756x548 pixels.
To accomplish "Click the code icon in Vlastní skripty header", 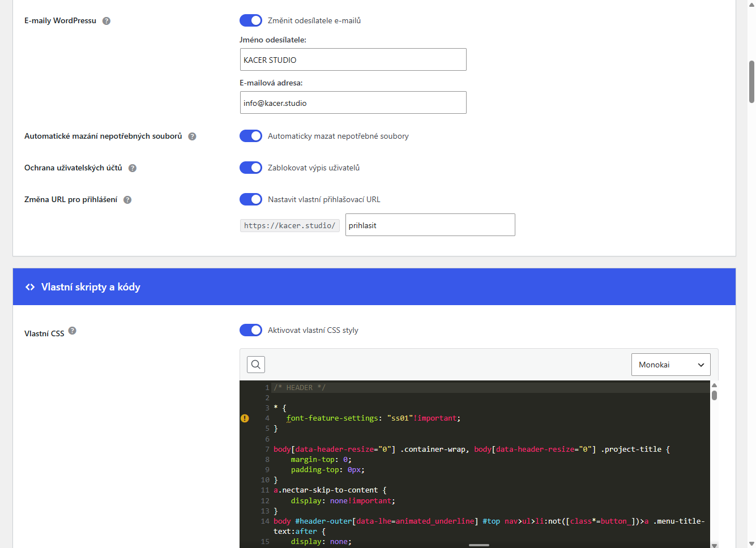I will pos(30,287).
